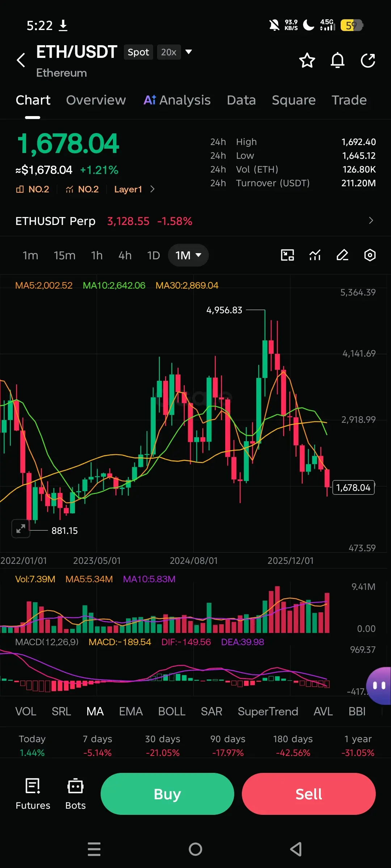Image resolution: width=391 pixels, height=868 pixels.
Task: Open volume ranking NO.2 tag
Action: (33, 189)
